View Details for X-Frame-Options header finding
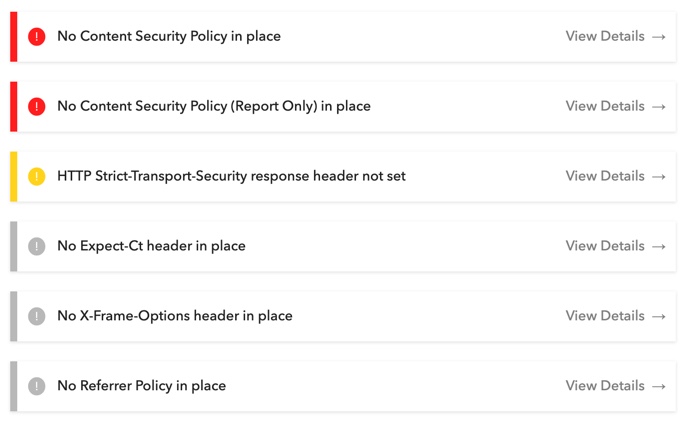Viewport: 687px width, 424px height. [x=605, y=316]
